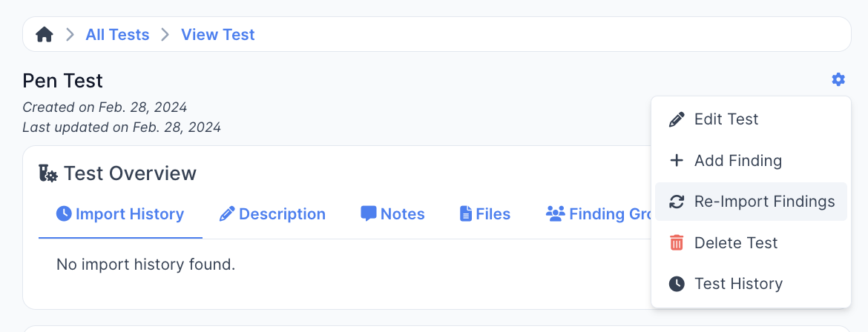Switch to the Import History tab

(x=120, y=214)
